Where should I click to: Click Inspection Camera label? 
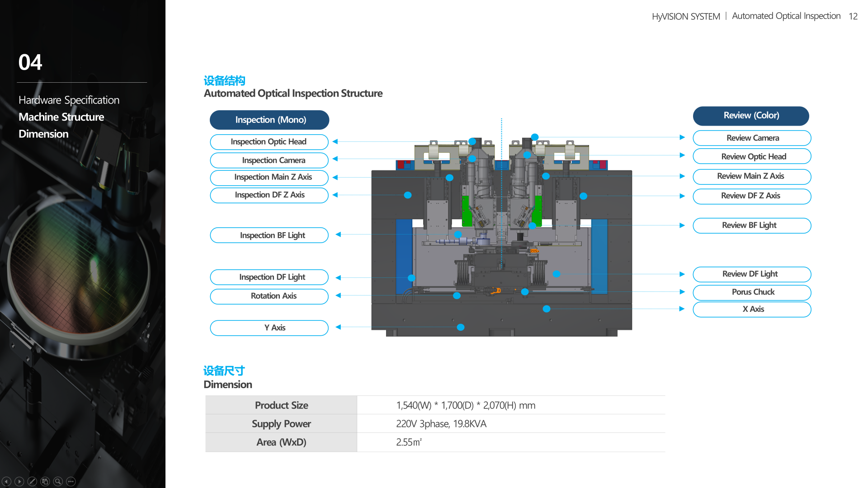[x=269, y=160]
